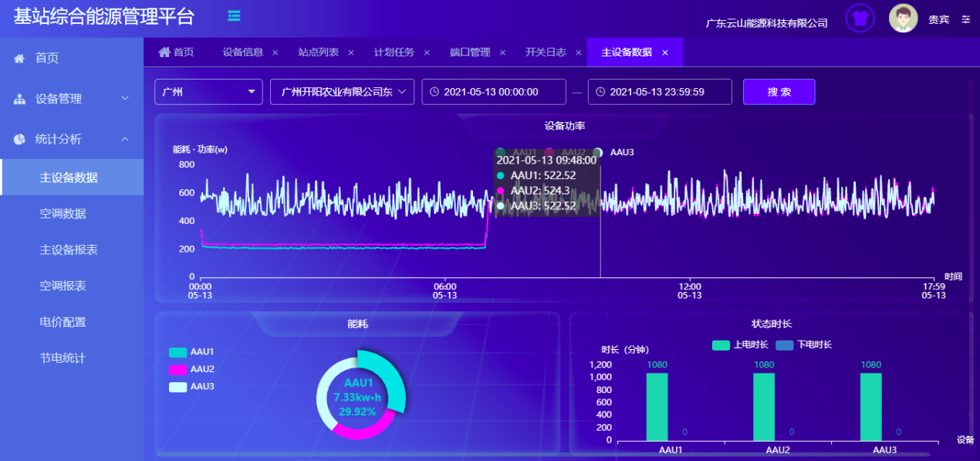980x461 pixels.
Task: Close the 设备信息 tab
Action: pos(275,53)
